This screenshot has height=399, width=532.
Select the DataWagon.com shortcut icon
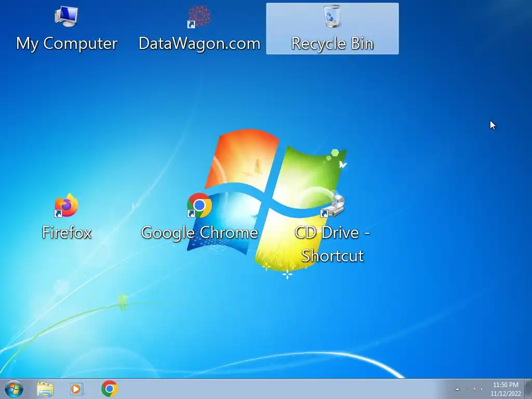point(199,29)
